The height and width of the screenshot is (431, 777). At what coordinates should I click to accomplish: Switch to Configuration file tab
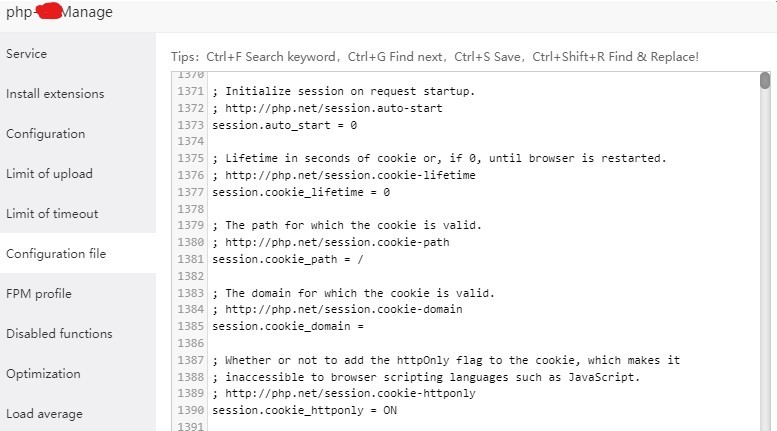[x=56, y=254]
